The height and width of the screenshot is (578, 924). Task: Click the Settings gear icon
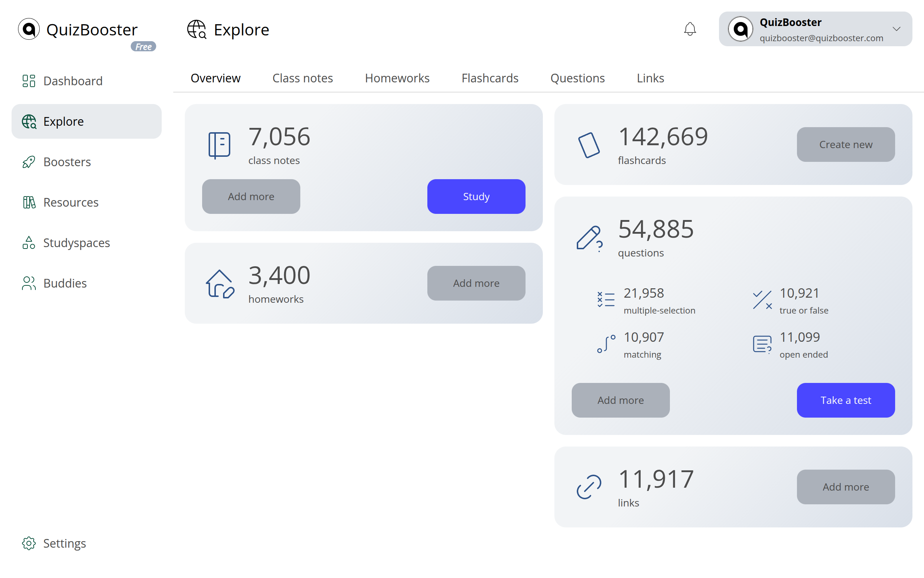coord(29,543)
